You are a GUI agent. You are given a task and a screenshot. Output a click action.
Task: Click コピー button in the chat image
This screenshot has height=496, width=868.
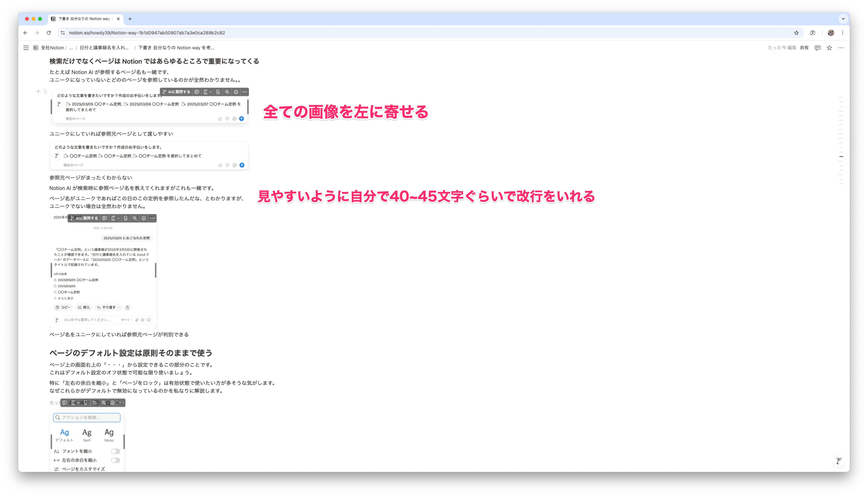[x=63, y=307]
